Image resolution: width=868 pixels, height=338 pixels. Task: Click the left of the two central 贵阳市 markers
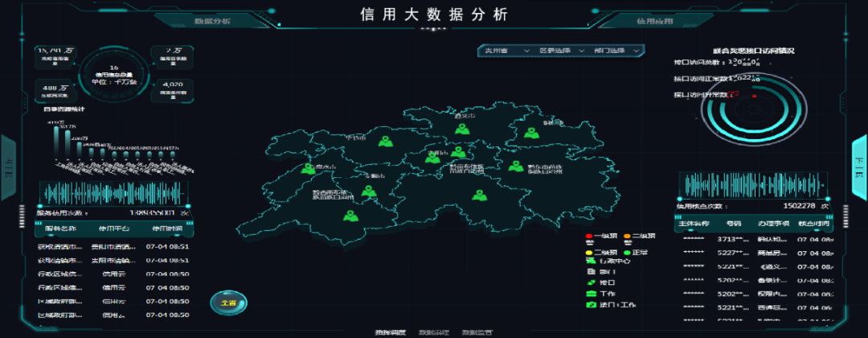pos(432,159)
